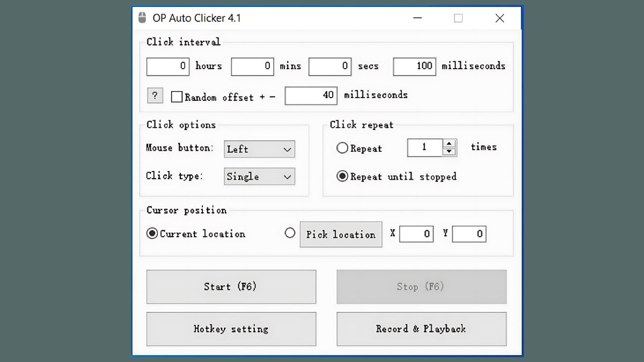Enable the Random offset checkbox
The image size is (644, 362).
click(x=177, y=97)
